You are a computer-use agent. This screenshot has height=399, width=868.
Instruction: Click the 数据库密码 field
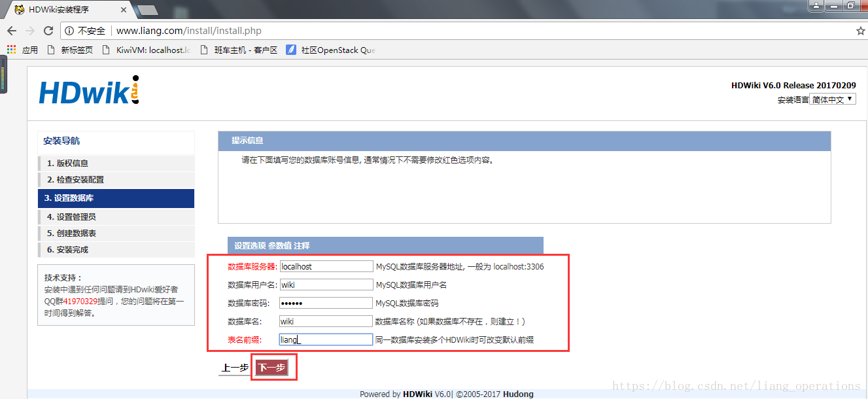326,303
